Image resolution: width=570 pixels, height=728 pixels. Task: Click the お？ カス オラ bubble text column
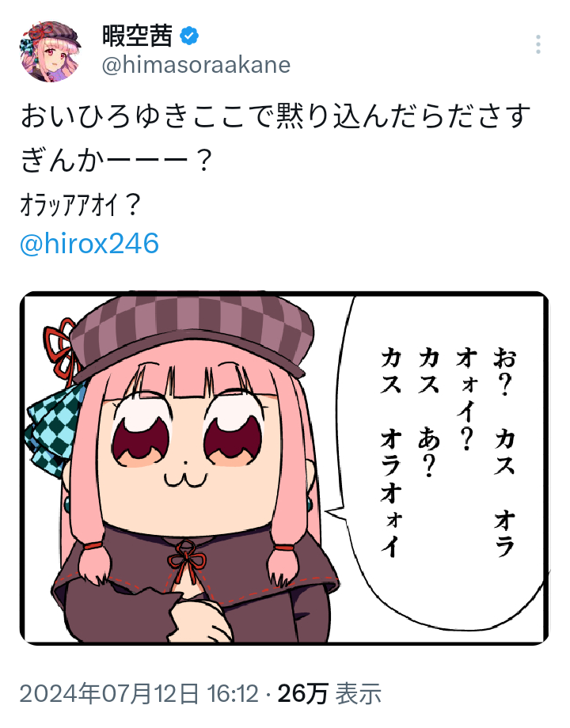(x=504, y=451)
